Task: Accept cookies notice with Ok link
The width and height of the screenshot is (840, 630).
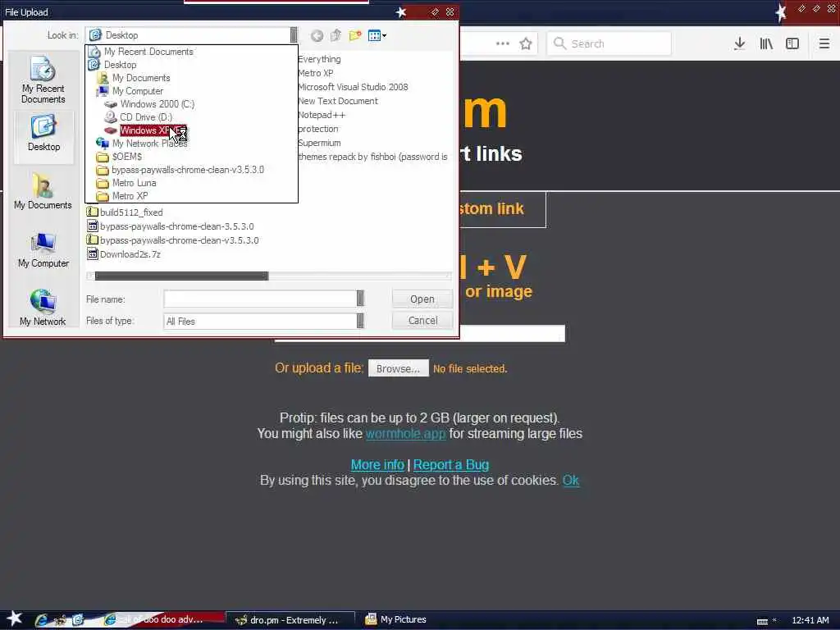Action: point(571,480)
